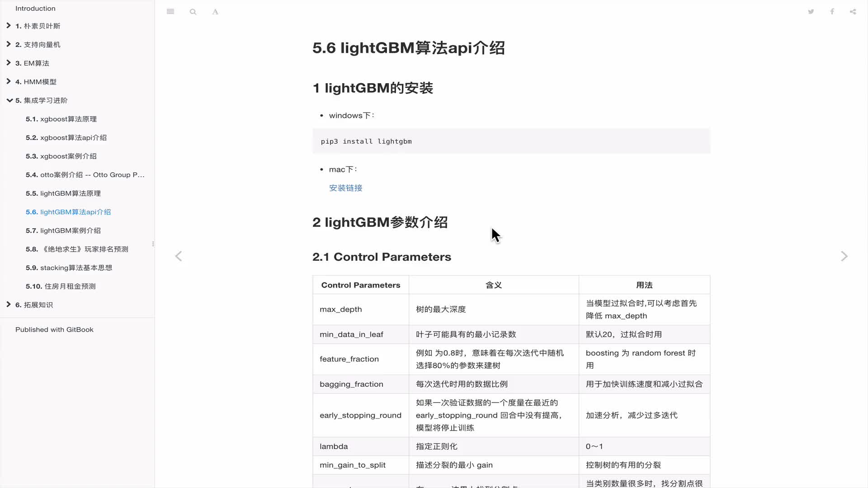
Task: Click the 指定正则化 cell
Action: coord(494,446)
